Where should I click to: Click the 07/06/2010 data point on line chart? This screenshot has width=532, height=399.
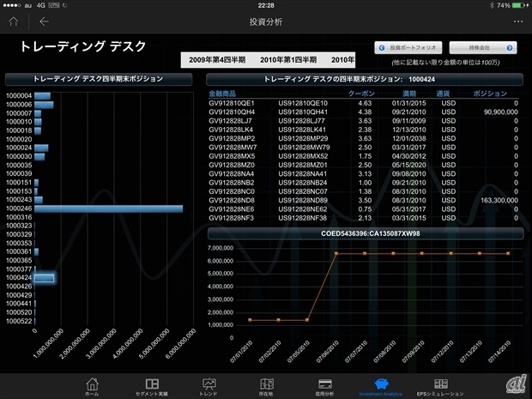click(x=336, y=253)
